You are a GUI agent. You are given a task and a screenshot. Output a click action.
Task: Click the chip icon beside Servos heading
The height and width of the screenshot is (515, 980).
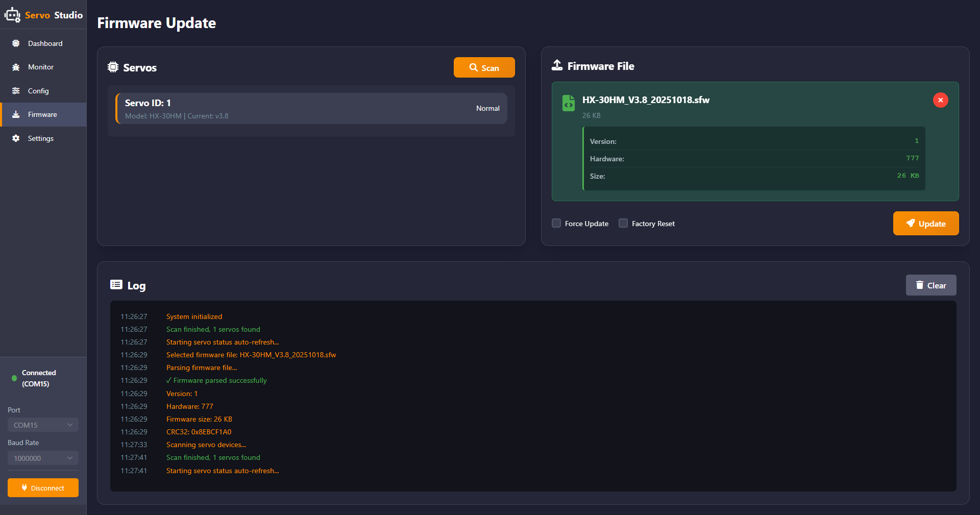(113, 67)
